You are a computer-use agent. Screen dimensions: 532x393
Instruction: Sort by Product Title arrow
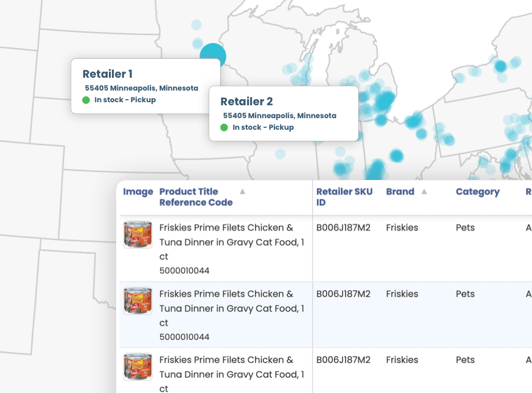click(242, 192)
